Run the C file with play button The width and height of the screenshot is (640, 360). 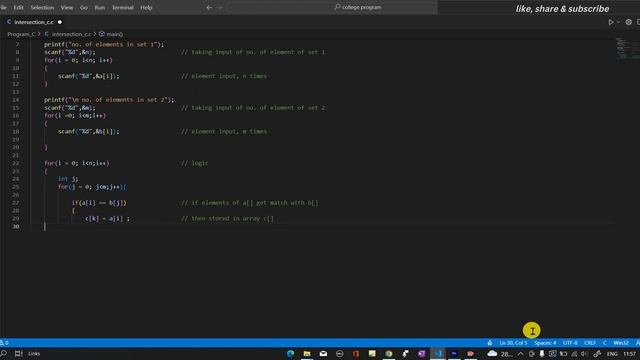coord(611,22)
